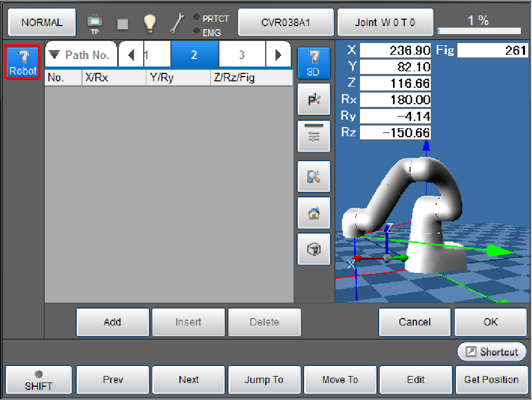The height and width of the screenshot is (400, 532).
Task: Click the zoom magnifier icon
Action: pyautogui.click(x=314, y=176)
